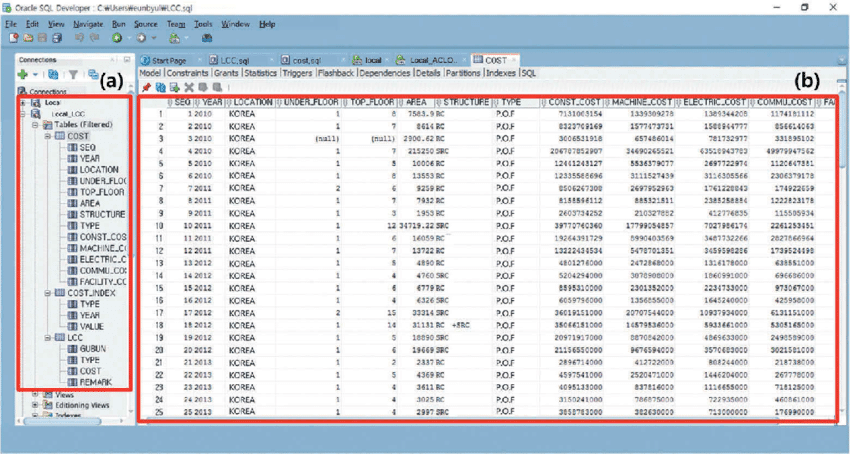Click the New file toolbar icon
The height and width of the screenshot is (454, 850).
14,38
